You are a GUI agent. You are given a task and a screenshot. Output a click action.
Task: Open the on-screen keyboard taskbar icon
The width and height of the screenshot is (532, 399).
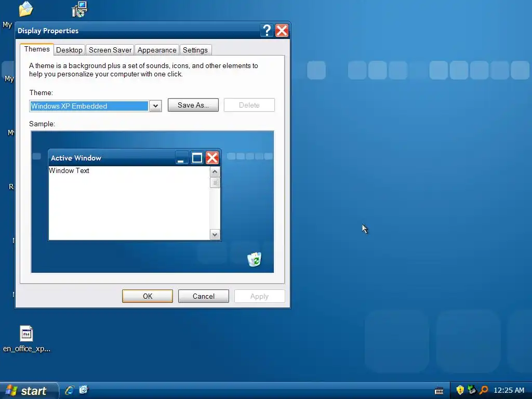(x=439, y=391)
